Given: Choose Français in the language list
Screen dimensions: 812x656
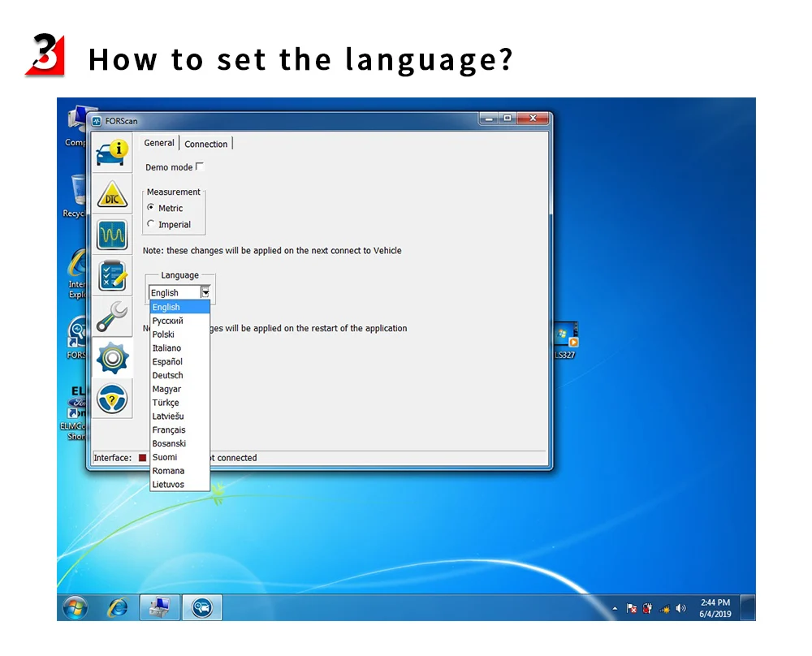Looking at the screenshot, I should pyautogui.click(x=179, y=429).
